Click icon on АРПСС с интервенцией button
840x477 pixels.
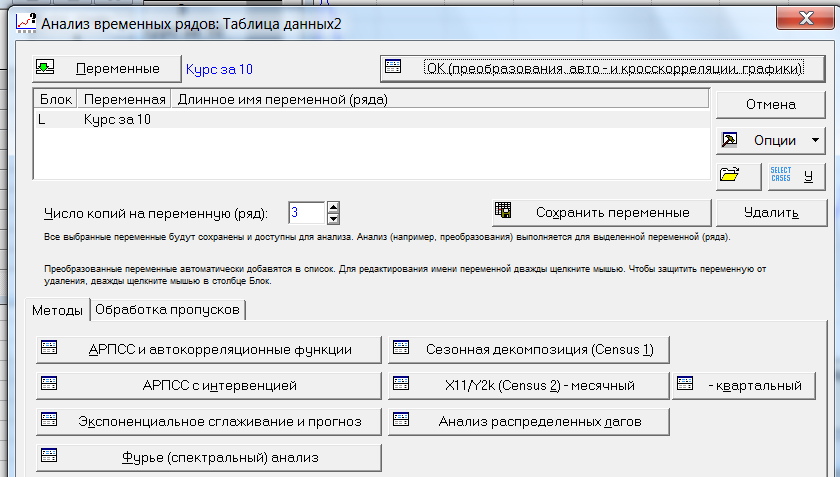49,383
